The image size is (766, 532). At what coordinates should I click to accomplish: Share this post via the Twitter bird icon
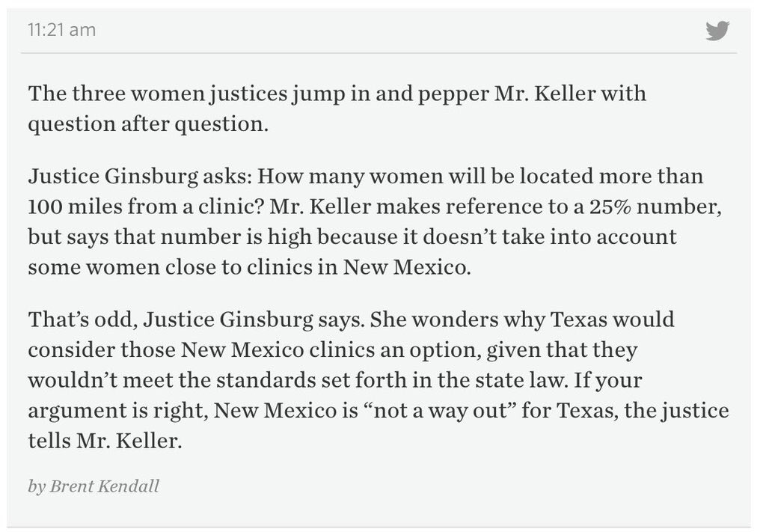717,30
